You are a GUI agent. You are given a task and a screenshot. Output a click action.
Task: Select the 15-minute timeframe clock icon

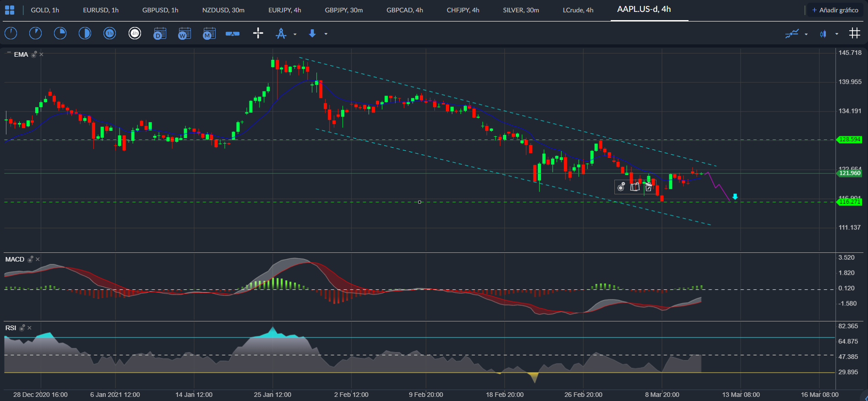(60, 33)
